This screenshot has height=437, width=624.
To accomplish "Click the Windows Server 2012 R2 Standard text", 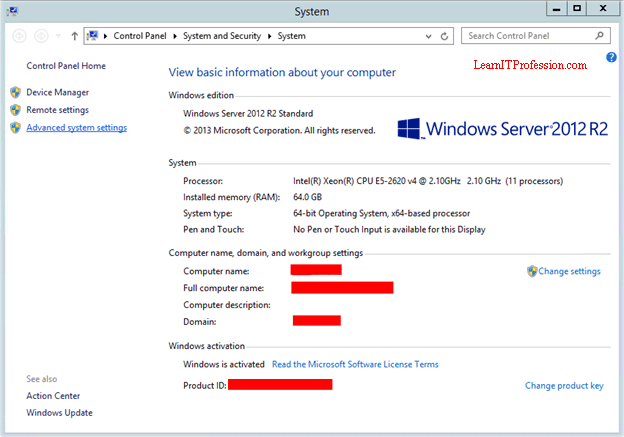I will [248, 114].
